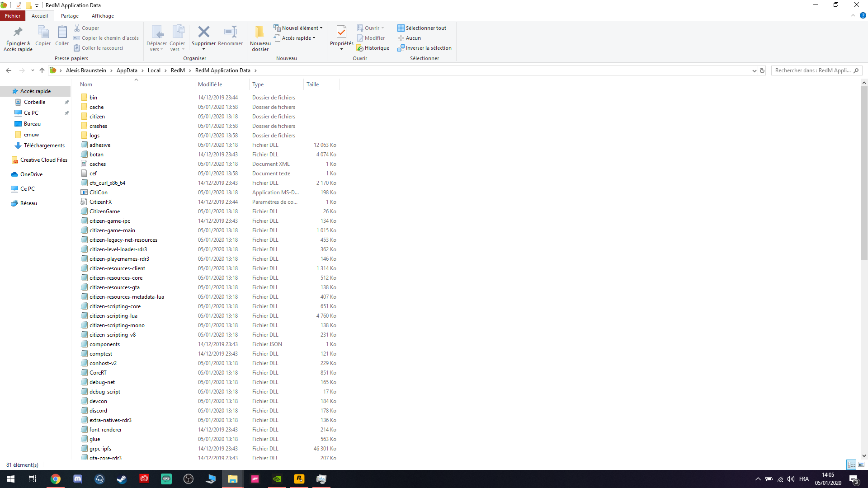The image size is (868, 488).
Task: Click Inverser la sélection
Action: coord(425,48)
